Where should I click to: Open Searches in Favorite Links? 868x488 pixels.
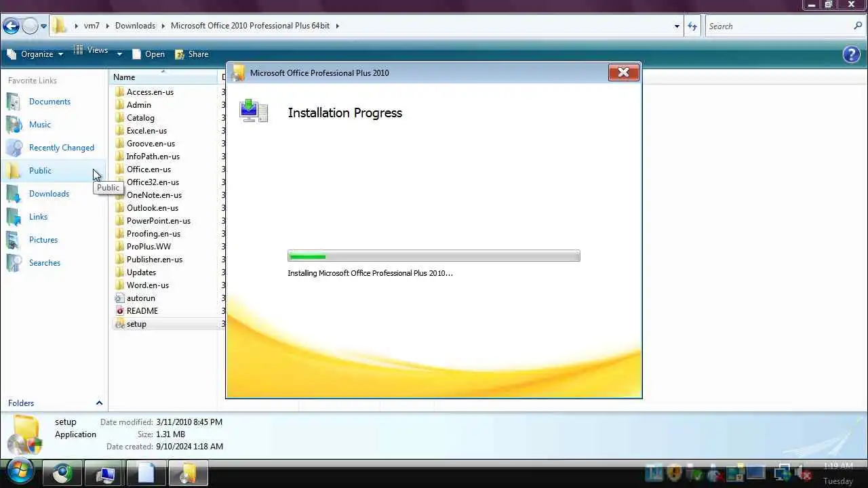(45, 263)
